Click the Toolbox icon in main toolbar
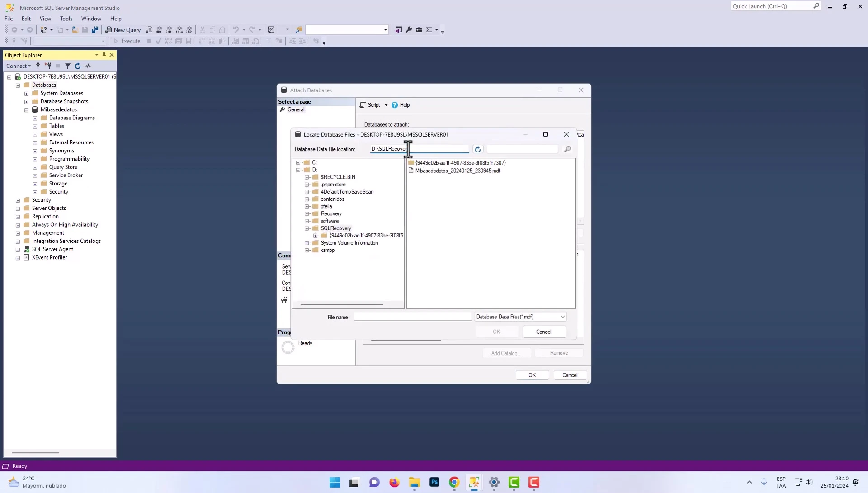This screenshot has height=493, width=868. point(419,30)
